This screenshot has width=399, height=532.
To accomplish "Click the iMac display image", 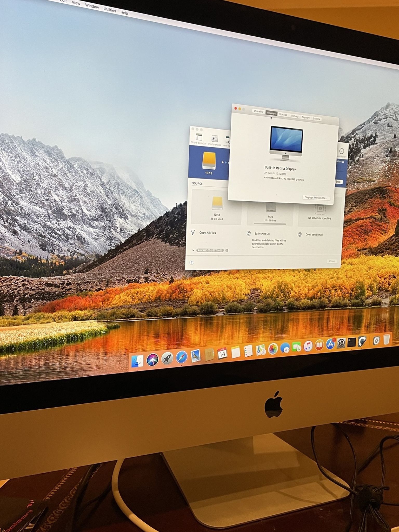I will 286,144.
